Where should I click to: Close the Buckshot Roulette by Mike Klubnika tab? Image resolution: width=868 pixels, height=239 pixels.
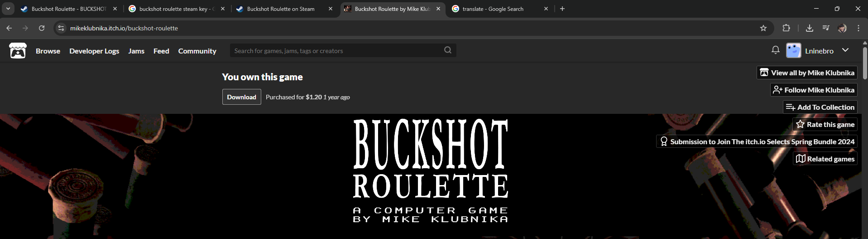pyautogui.click(x=438, y=9)
